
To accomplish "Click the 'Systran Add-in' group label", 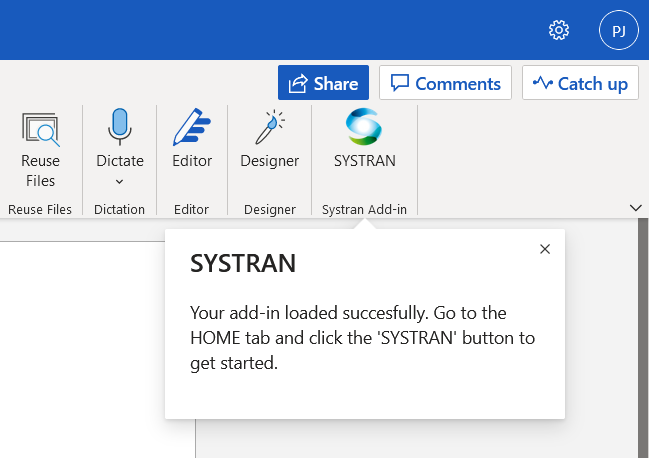I will [x=364, y=209].
